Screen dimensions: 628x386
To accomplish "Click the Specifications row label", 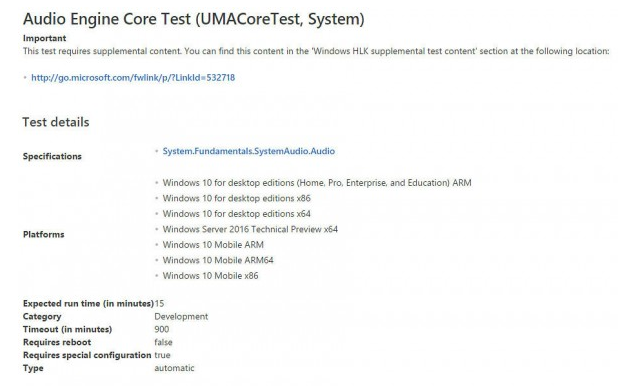I will pyautogui.click(x=52, y=157).
